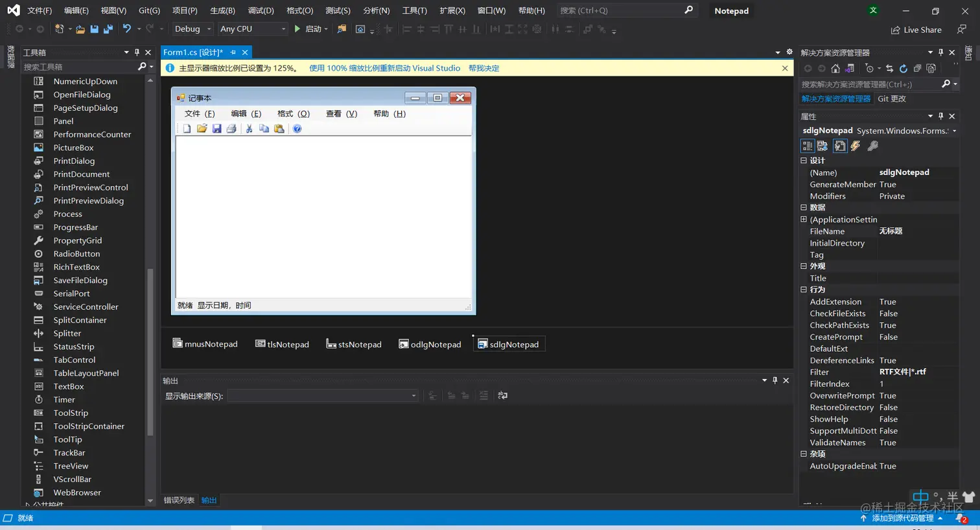Screen dimensions: 980x530
Task: Select RichTextBox in the toolbox
Action: [x=76, y=267]
